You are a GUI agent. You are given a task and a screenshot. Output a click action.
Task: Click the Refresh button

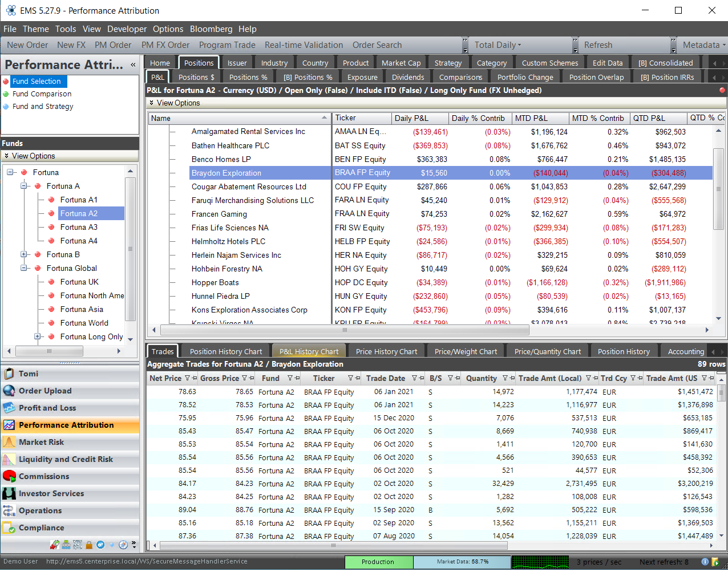(x=598, y=45)
